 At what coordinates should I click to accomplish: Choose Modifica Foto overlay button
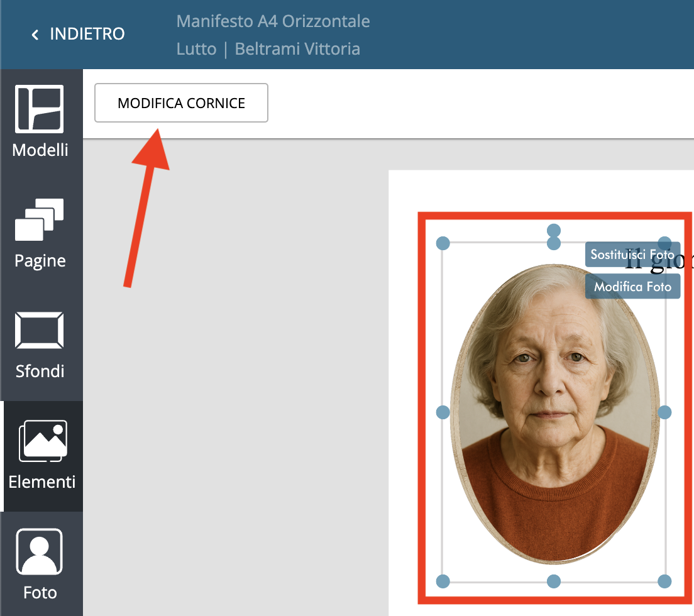pos(632,287)
